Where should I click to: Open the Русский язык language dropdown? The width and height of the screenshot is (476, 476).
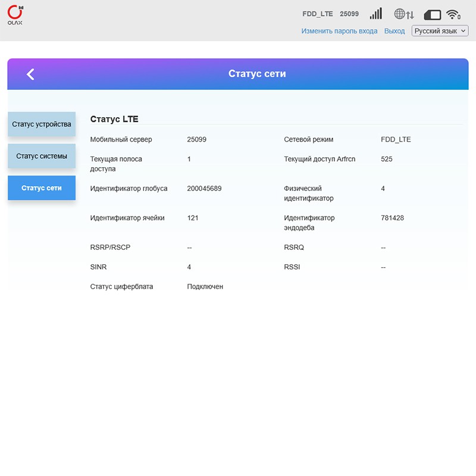pos(440,31)
